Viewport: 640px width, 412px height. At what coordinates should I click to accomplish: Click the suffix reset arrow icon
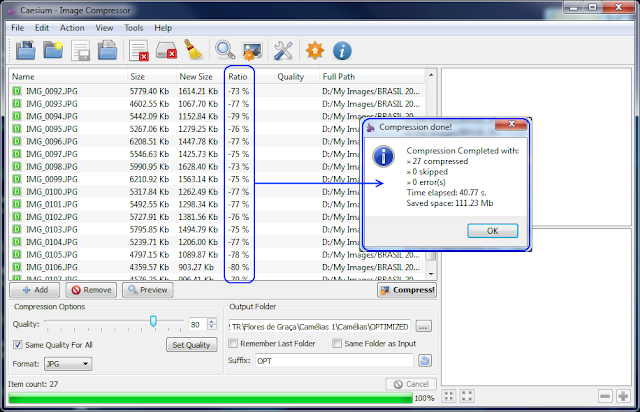tap(425, 361)
